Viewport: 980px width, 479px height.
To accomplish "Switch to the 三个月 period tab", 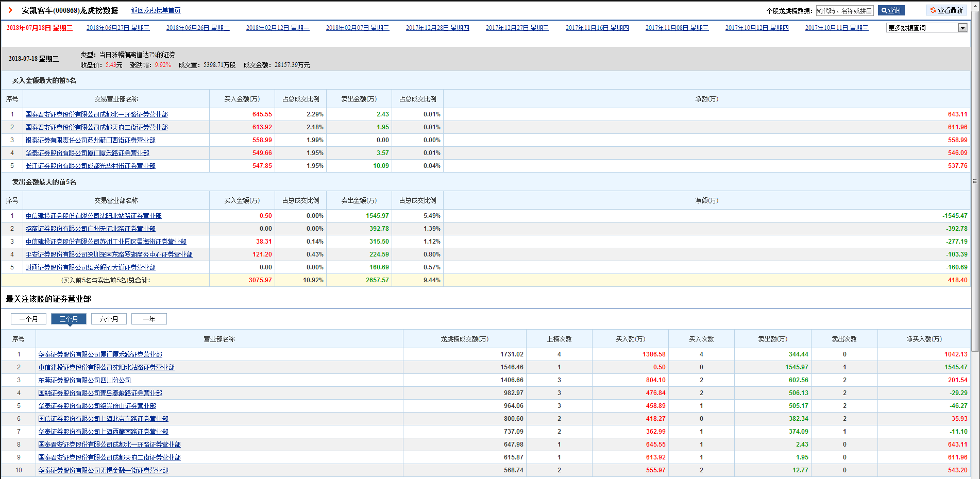I will [x=69, y=319].
